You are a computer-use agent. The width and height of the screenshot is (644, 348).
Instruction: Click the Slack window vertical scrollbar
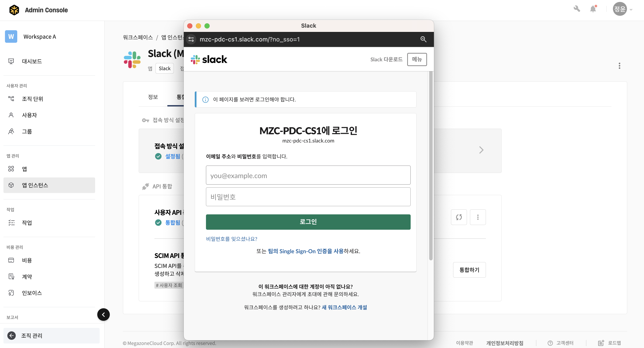tap(430, 165)
